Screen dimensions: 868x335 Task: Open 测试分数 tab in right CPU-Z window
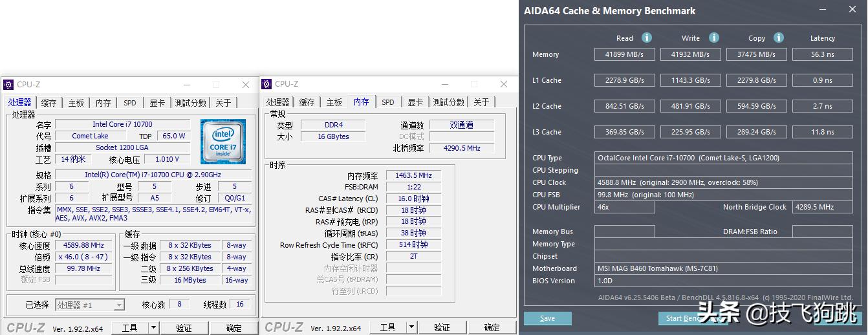pyautogui.click(x=449, y=102)
